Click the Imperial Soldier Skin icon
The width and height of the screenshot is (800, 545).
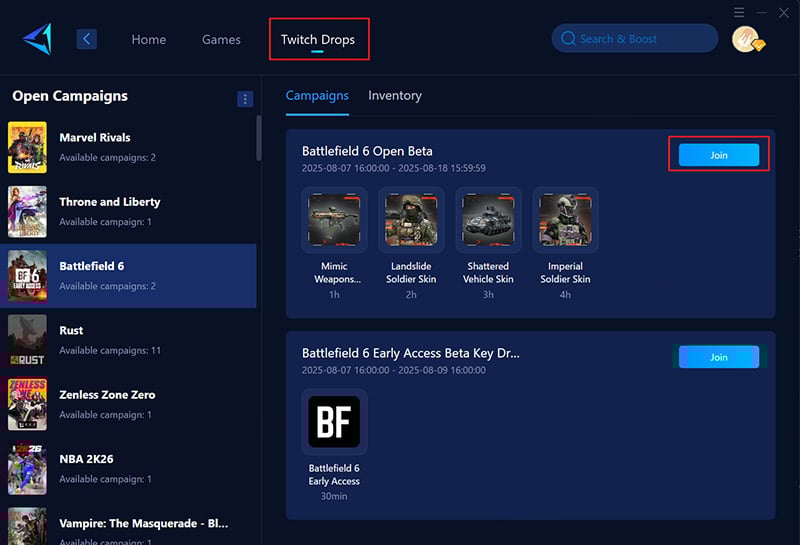coord(565,220)
